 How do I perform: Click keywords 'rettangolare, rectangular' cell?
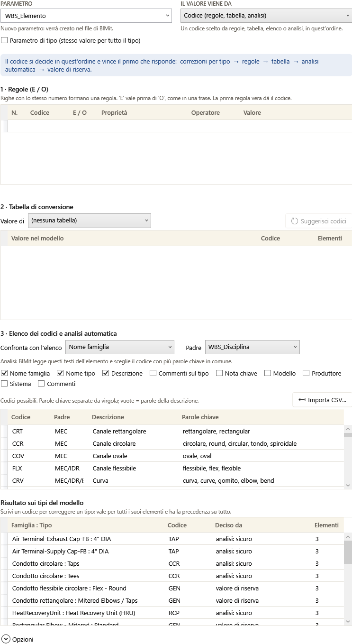[261, 432]
